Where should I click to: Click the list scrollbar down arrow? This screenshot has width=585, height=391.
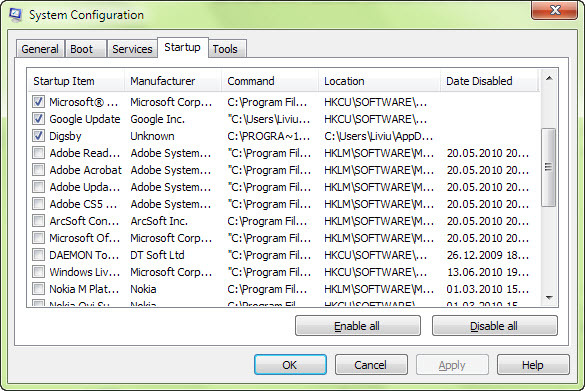point(549,297)
